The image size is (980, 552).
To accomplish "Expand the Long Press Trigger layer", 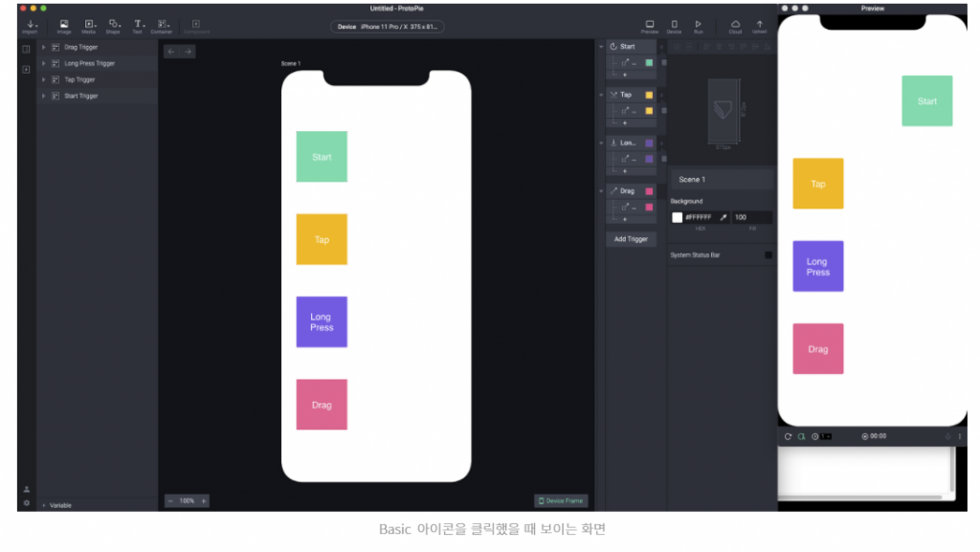I will (x=43, y=63).
